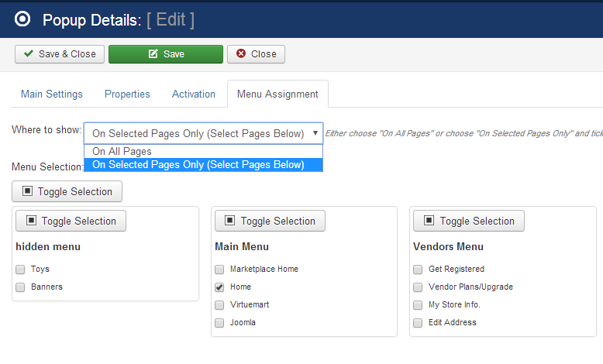The image size is (603, 364).
Task: Click the Popup Details target icon in header
Action: coord(22,19)
